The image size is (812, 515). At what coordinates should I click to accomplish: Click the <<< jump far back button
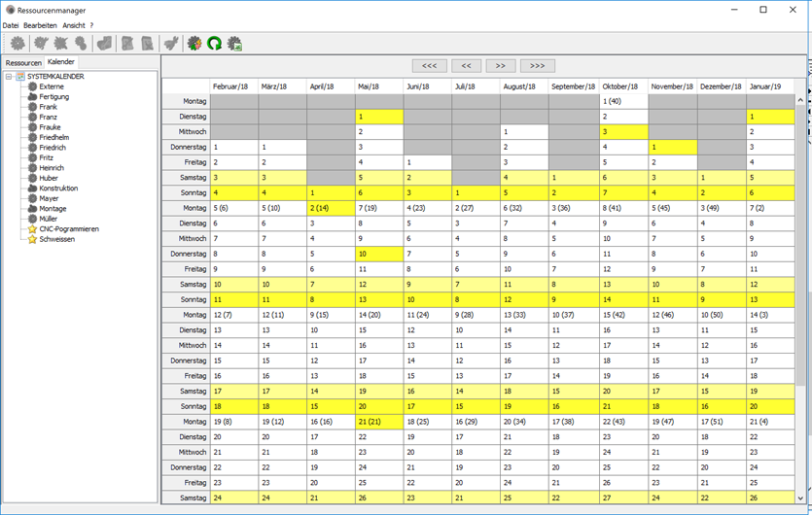[429, 66]
